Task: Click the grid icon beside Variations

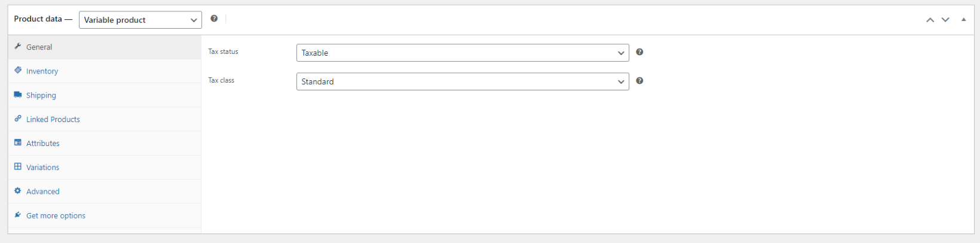Action: pyautogui.click(x=18, y=166)
